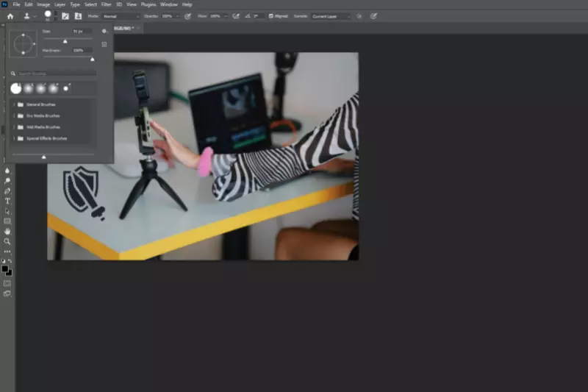Open the 3D menu
This screenshot has height=392, width=588.
[119, 4]
